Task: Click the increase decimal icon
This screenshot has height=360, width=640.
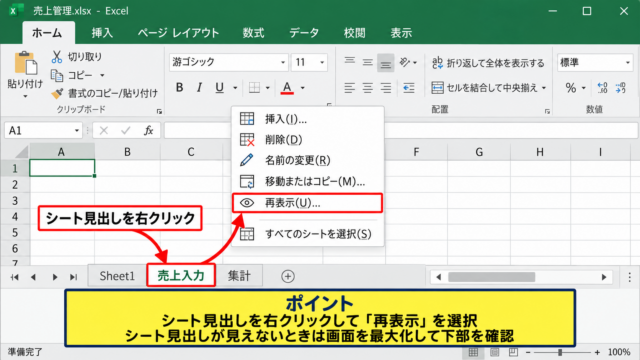Action: coord(602,87)
